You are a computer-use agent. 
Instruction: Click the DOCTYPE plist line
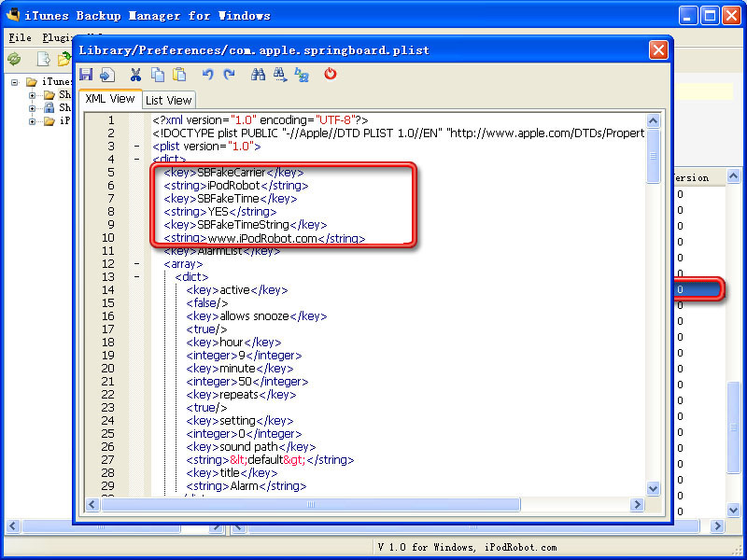tap(399, 133)
